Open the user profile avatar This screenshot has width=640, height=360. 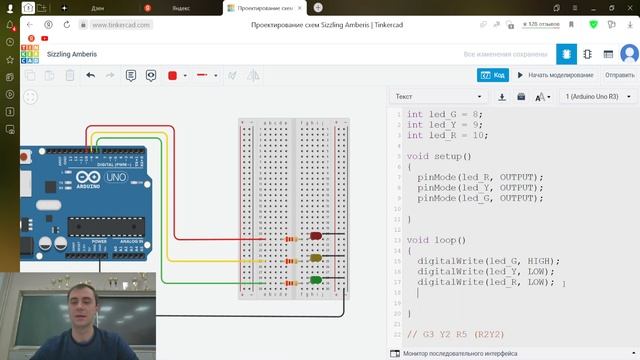click(629, 54)
